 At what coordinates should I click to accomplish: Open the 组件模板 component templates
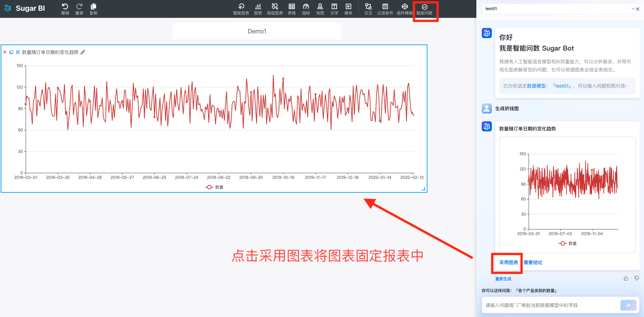click(405, 9)
